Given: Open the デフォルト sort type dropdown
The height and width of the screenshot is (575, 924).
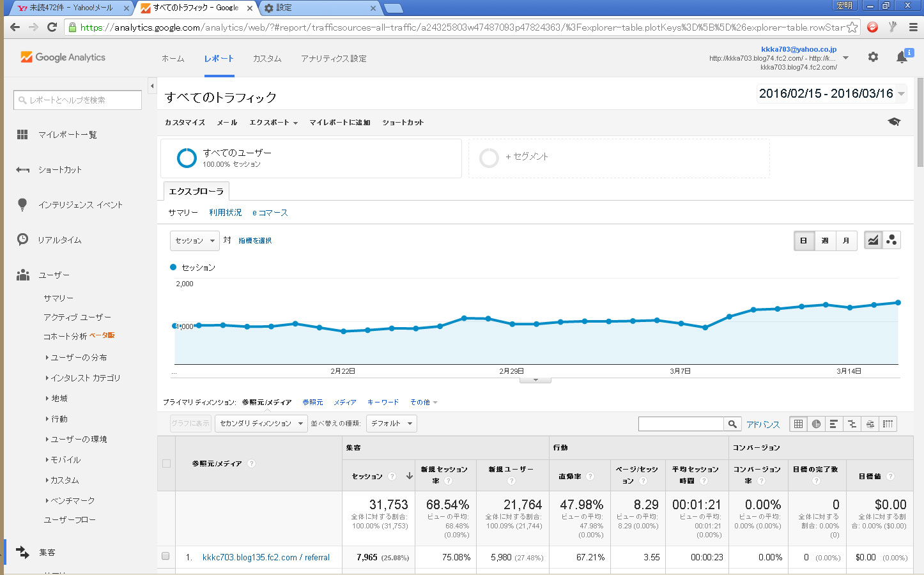Looking at the screenshot, I should (x=392, y=424).
